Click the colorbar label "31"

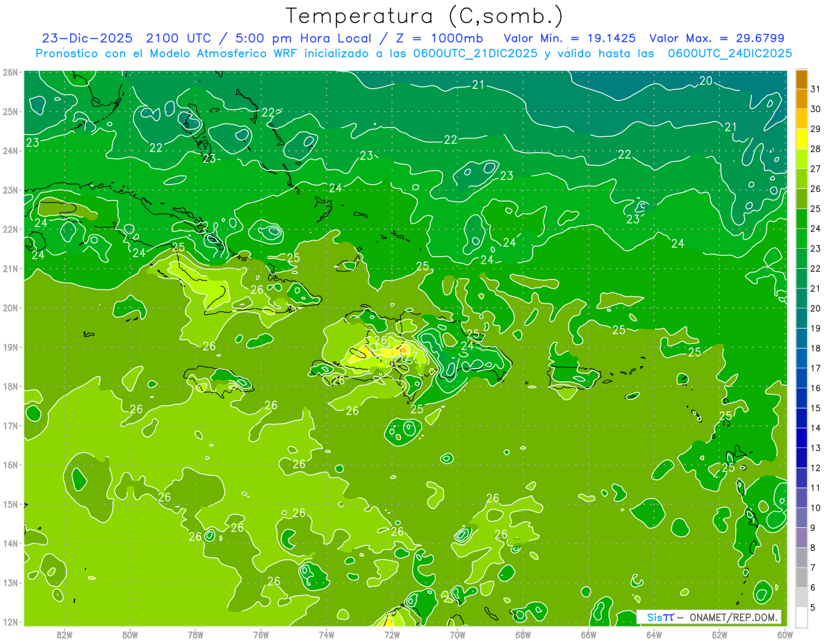tap(815, 88)
